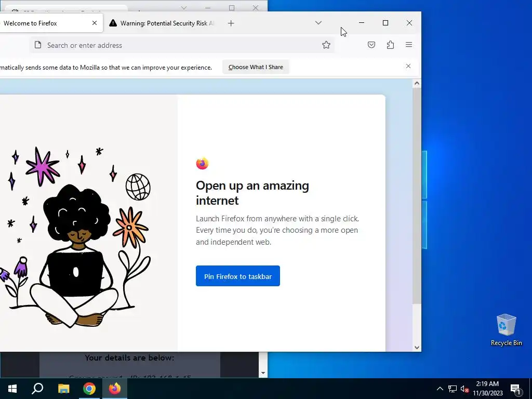Click scroll down arrow in Firefox page
532x399 pixels.
coord(417,348)
